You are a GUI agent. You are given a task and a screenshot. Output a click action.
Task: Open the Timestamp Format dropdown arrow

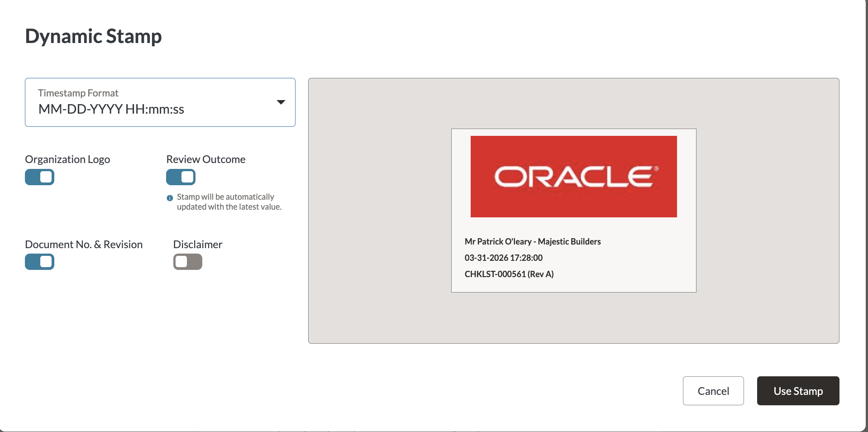[281, 102]
